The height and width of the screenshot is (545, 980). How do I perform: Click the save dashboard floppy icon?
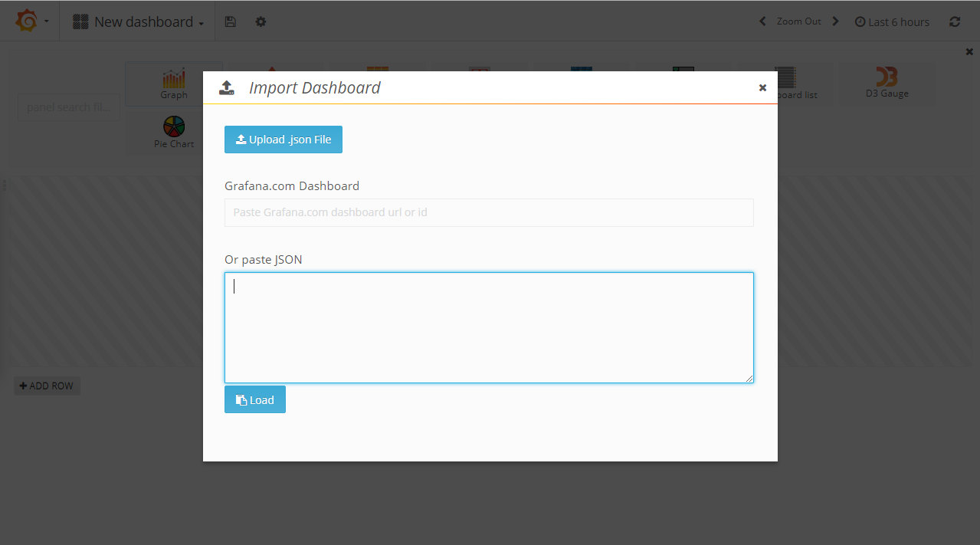coord(230,21)
